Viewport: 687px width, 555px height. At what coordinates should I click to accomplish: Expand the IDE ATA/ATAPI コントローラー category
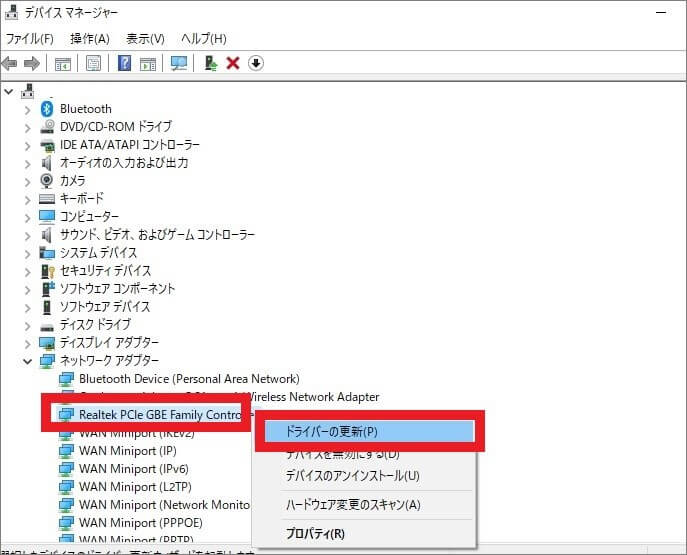point(27,146)
